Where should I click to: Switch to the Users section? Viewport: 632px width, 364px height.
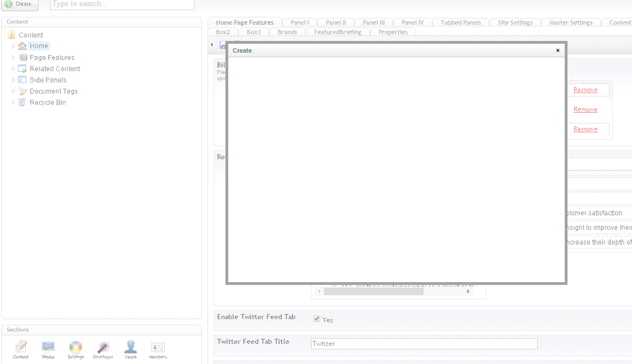click(131, 348)
